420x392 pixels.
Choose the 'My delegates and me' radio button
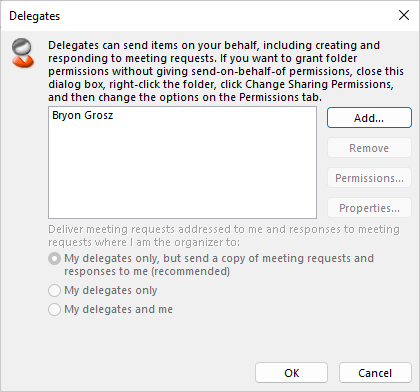54,309
